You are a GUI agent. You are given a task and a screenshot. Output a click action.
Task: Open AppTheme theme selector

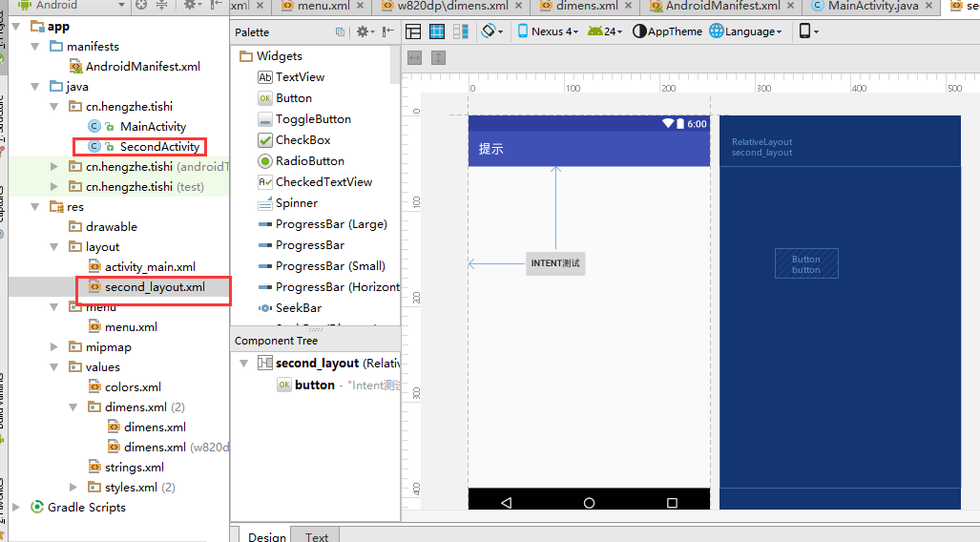(667, 31)
